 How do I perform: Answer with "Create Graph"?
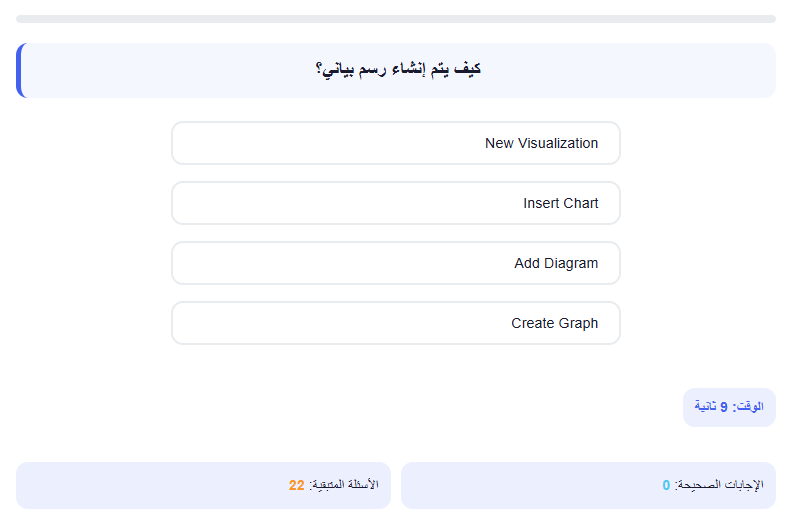coord(396,323)
